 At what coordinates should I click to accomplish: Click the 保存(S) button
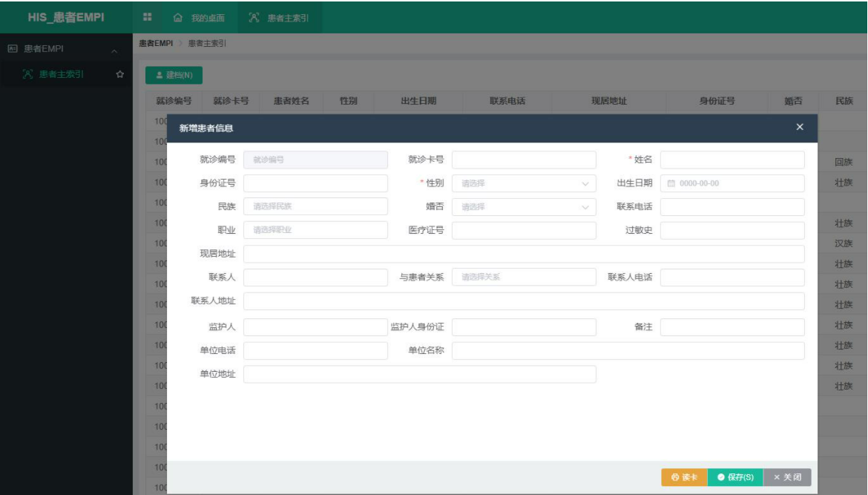735,476
